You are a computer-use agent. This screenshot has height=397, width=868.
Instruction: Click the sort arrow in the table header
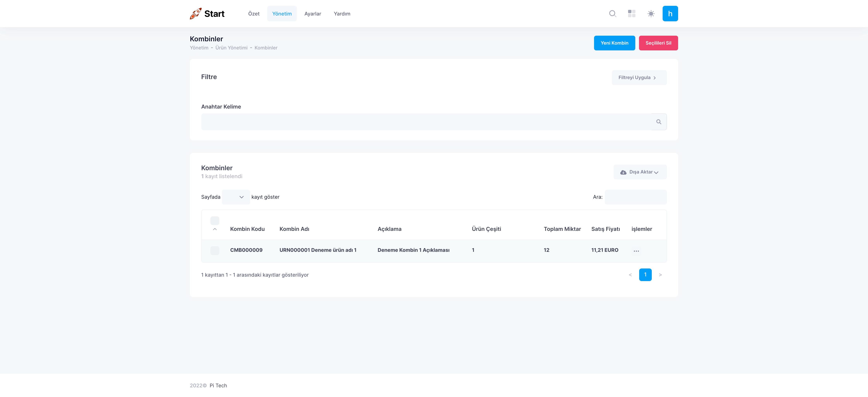[215, 229]
